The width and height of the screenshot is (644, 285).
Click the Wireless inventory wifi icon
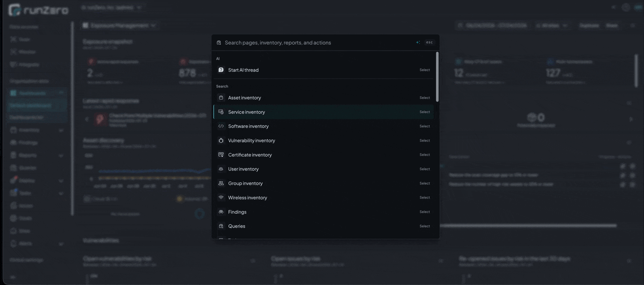point(221,198)
